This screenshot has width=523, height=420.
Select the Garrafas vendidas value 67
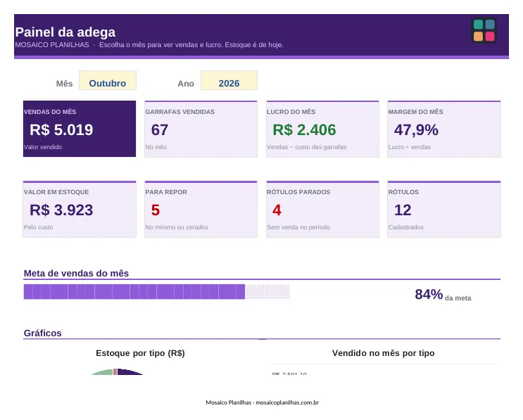[160, 129]
